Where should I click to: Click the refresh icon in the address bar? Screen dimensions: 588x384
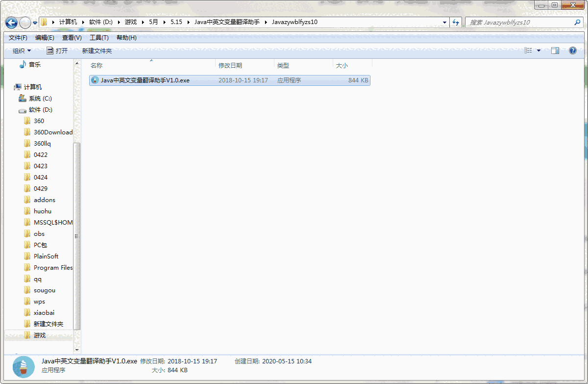tap(456, 22)
